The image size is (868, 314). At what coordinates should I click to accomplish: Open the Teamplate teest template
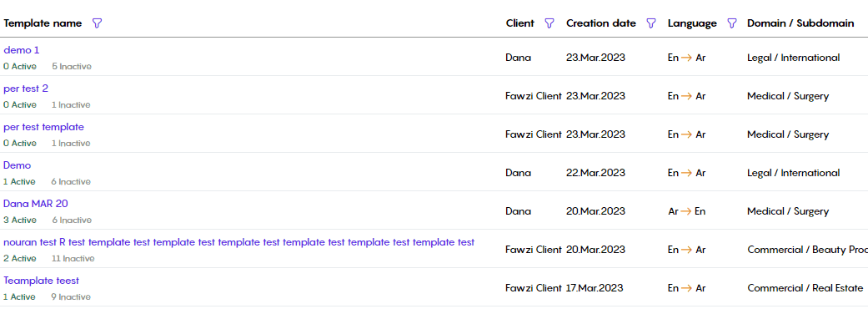coord(42,281)
